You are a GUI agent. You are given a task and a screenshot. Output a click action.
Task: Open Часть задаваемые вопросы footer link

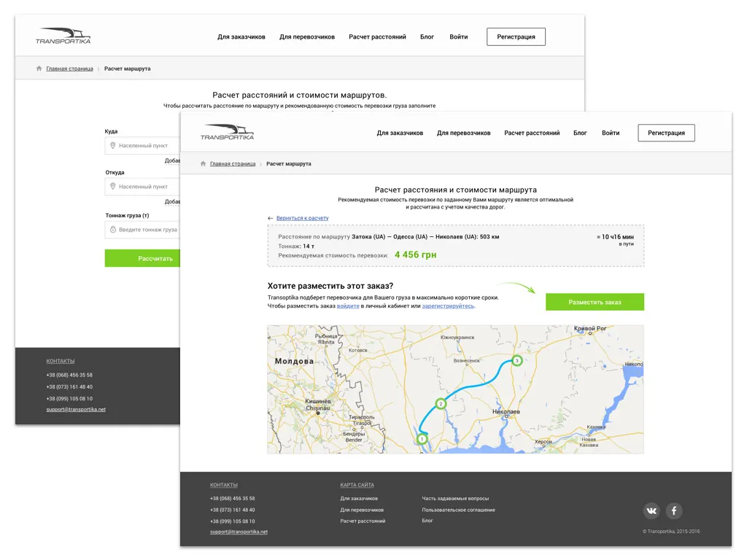(455, 499)
